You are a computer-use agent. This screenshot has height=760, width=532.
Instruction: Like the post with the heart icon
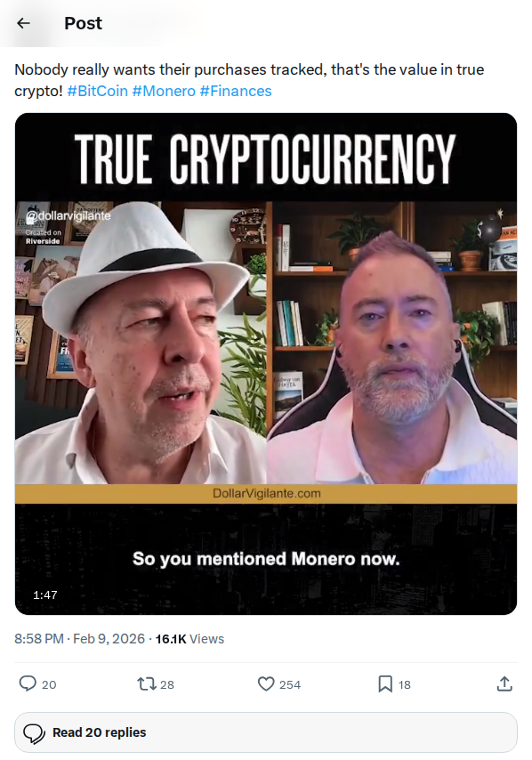(x=266, y=683)
